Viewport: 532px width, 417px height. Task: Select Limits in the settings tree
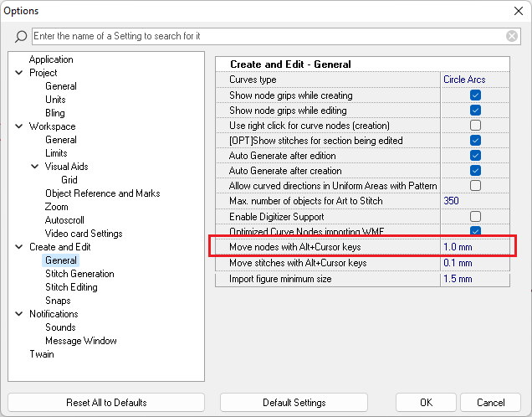pyautogui.click(x=56, y=153)
